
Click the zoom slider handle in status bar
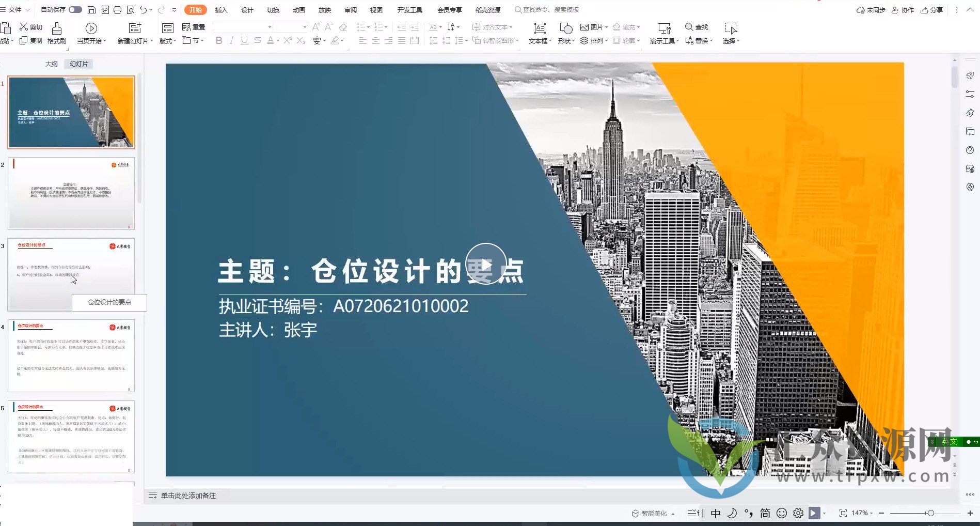point(930,513)
